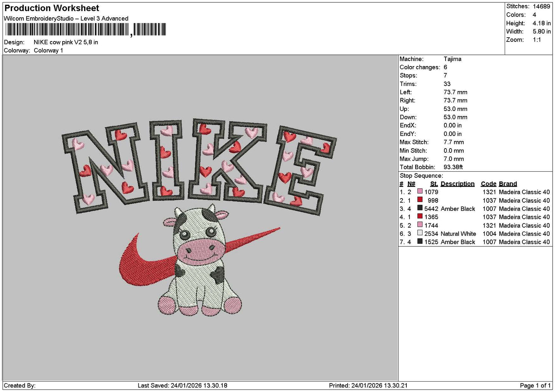This screenshot has height=392, width=555.
Task: Click 'Created By:' in the footer
Action: click(20, 385)
